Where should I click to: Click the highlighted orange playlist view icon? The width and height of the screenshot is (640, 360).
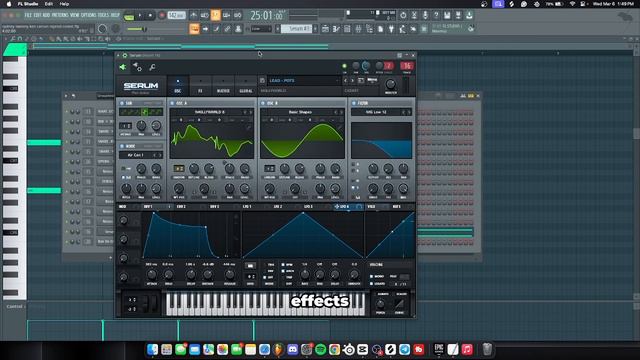(x=194, y=29)
